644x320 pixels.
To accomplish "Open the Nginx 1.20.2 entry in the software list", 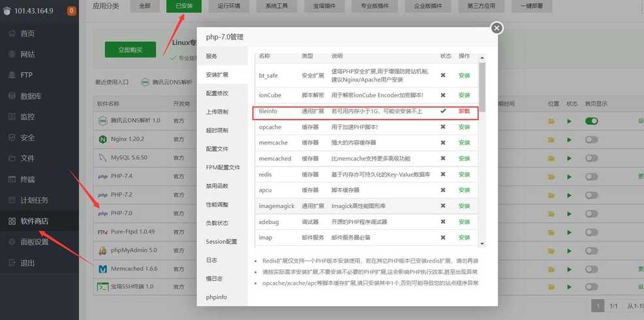I will [127, 139].
